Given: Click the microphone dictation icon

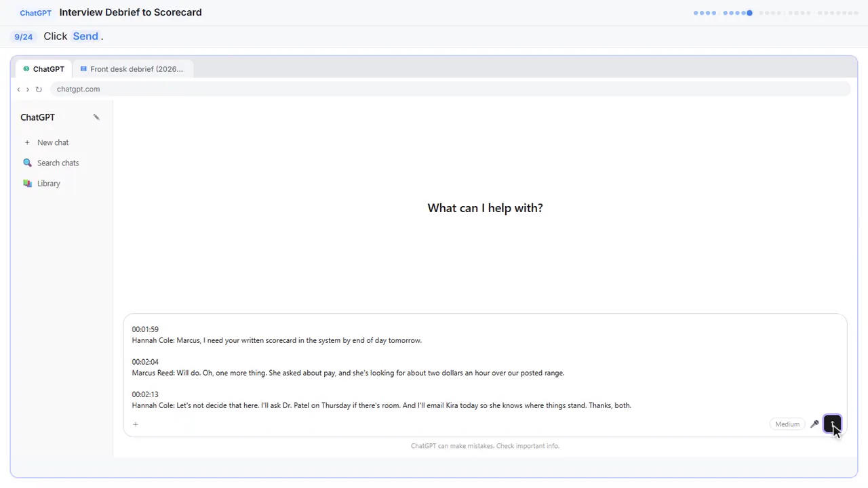Looking at the screenshot, I should coord(814,424).
